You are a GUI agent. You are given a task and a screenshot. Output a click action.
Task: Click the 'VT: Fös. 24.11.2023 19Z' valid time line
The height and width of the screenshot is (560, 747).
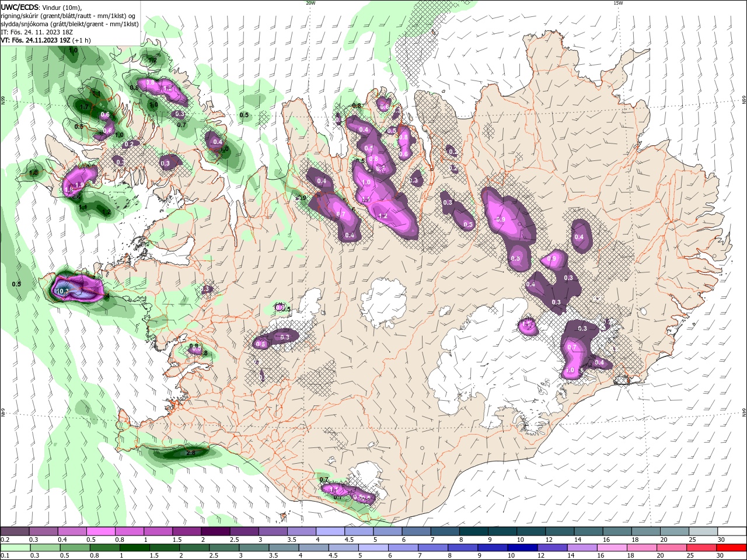tap(36, 40)
